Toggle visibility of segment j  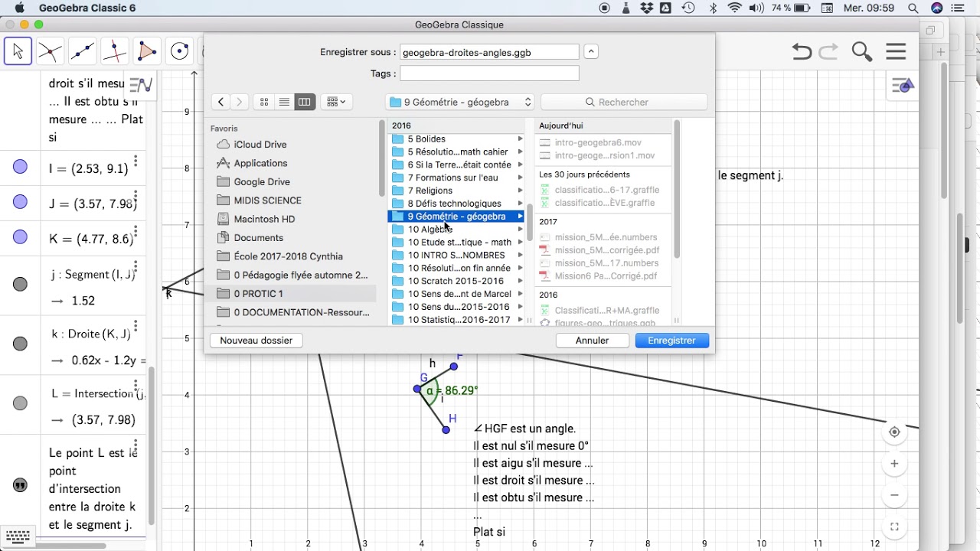[x=21, y=284]
